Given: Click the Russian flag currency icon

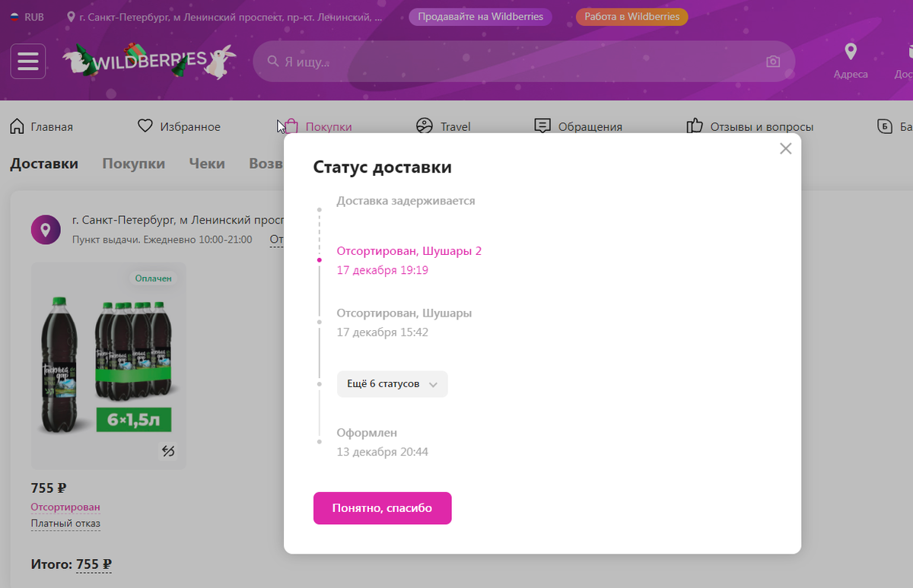Looking at the screenshot, I should (14, 17).
